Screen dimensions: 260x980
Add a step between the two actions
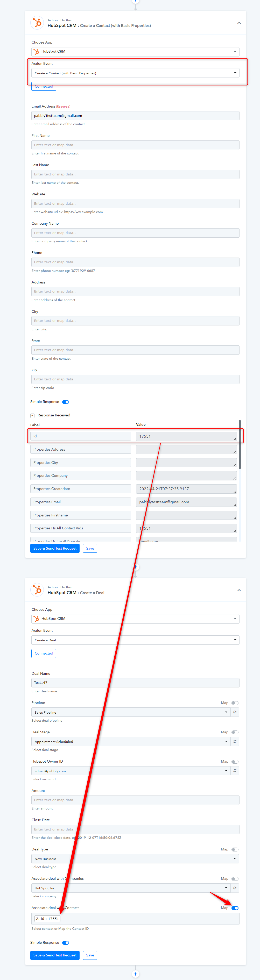point(136,567)
